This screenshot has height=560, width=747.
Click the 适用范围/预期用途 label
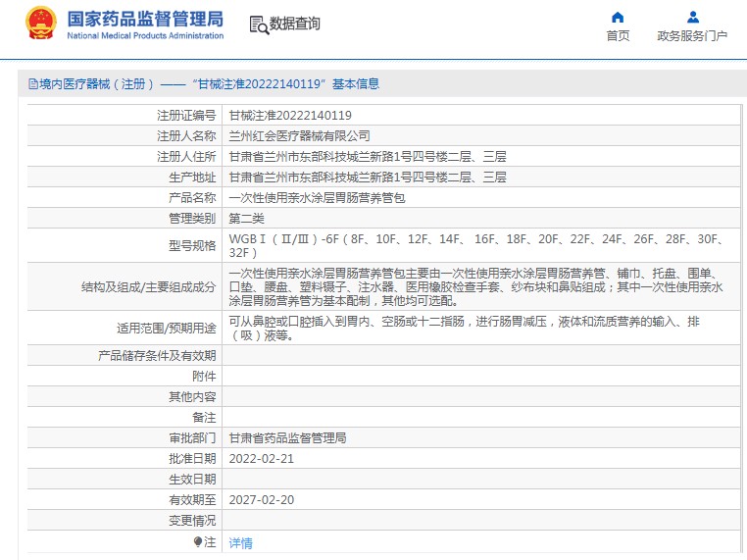(x=167, y=329)
